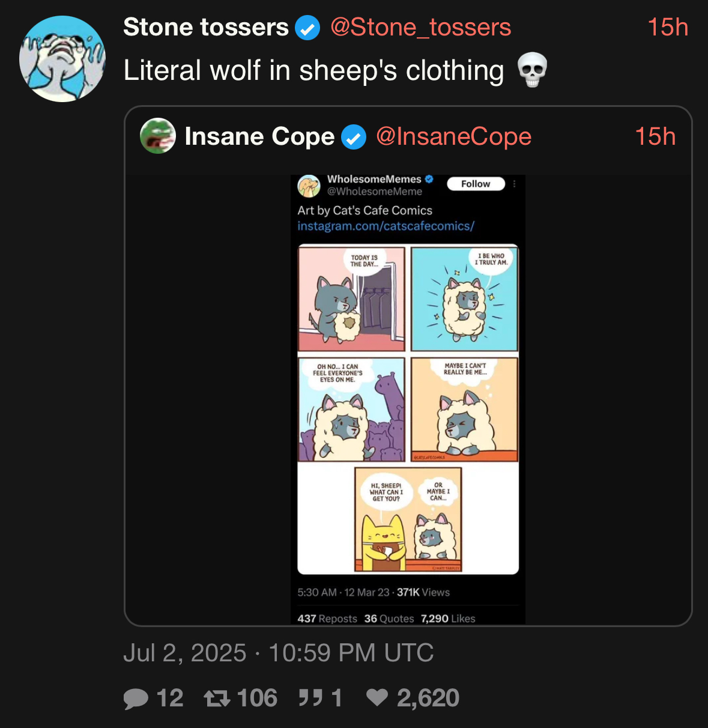Click the heart likes icon
The image size is (708, 728).
click(x=377, y=698)
